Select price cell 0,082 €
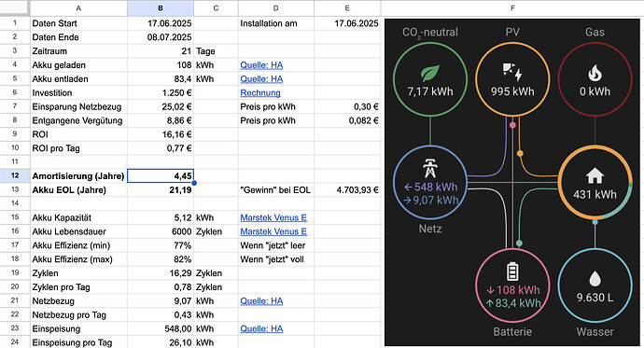Screen dimensions: 644x348 pyautogui.click(x=347, y=120)
